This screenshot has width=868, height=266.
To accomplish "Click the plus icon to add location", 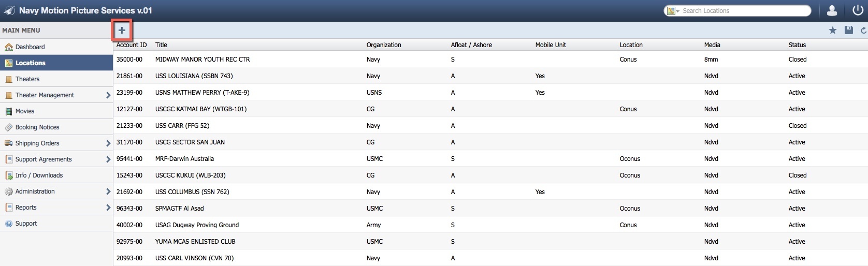I will click(122, 30).
